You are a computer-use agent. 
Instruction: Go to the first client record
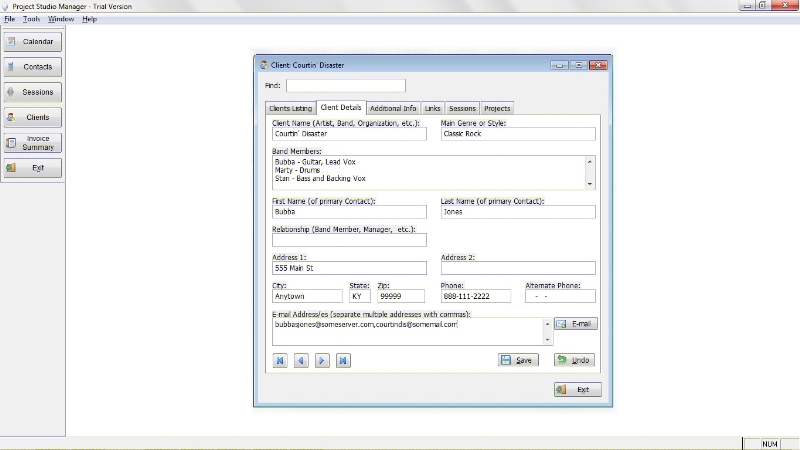pyautogui.click(x=280, y=360)
